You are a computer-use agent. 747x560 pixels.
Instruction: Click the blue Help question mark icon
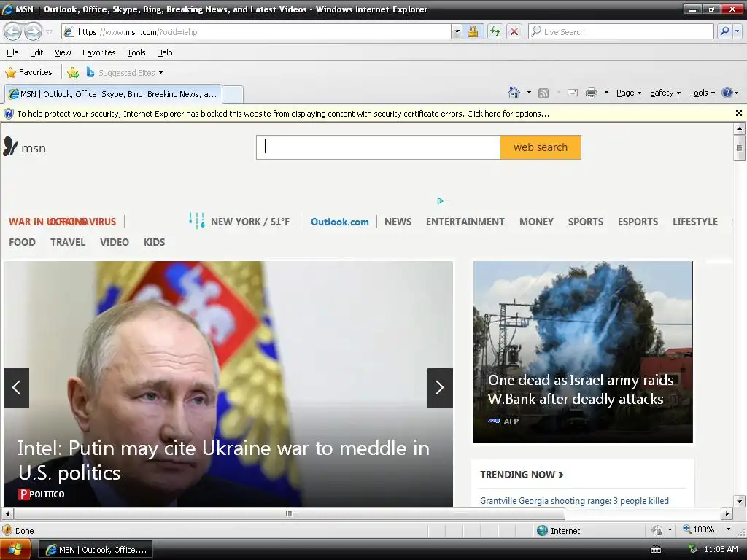click(x=727, y=93)
